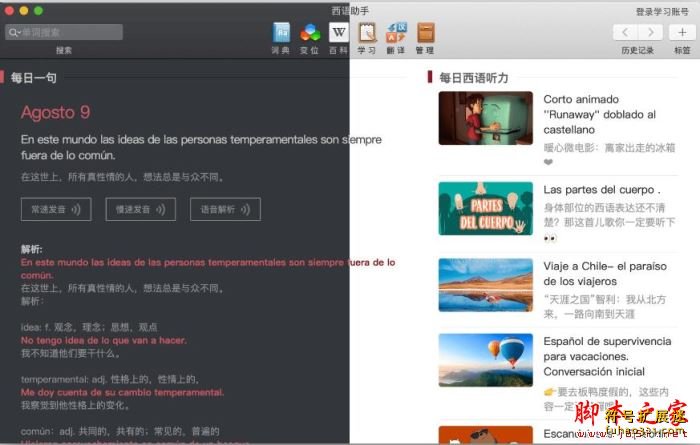
Task: Open article Las partes del cuerpo
Action: 602,190
